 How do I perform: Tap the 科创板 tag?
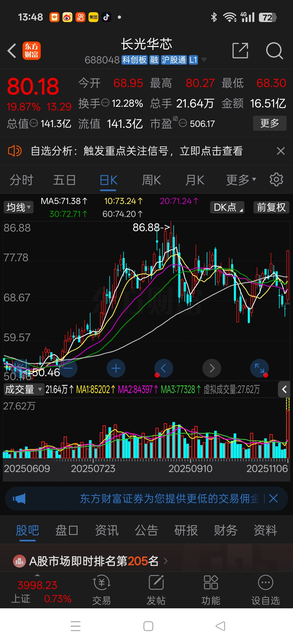pos(134,60)
